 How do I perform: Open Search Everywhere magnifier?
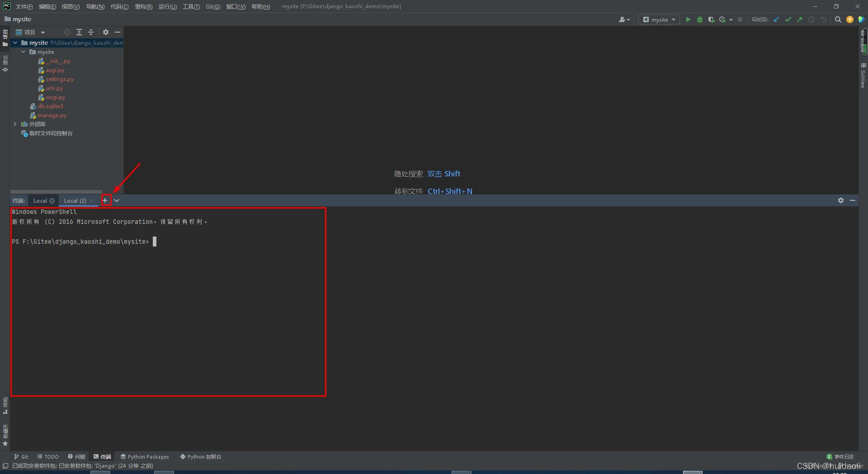point(838,19)
